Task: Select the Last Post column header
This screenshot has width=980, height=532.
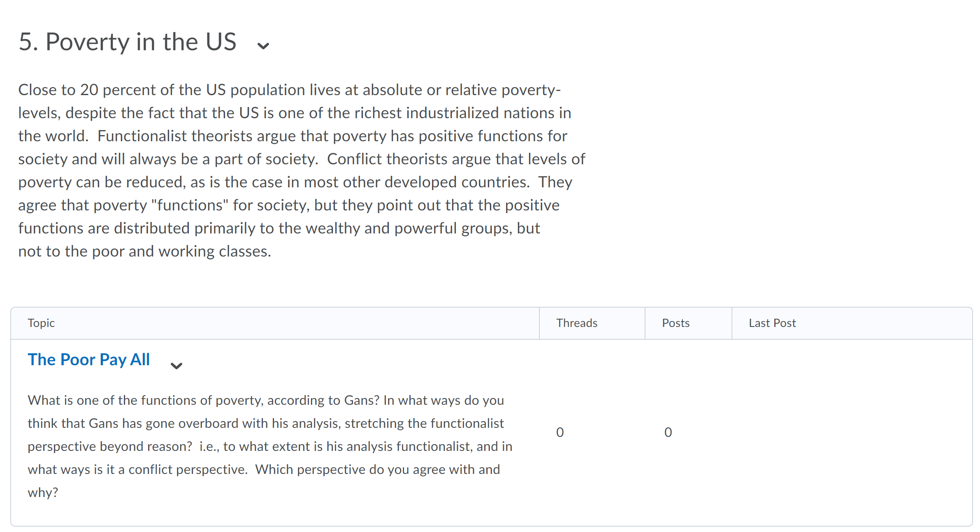Action: pyautogui.click(x=772, y=323)
